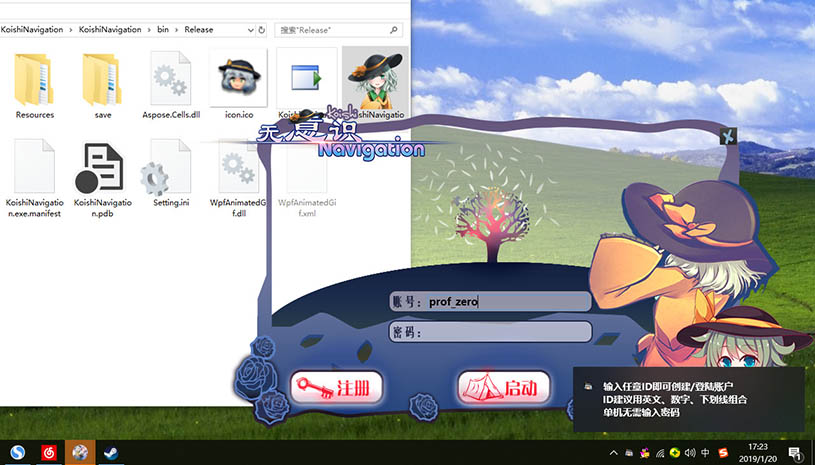Image resolution: width=815 pixels, height=465 pixels.
Task: Close launcher via top-right pin icon
Action: (729, 136)
